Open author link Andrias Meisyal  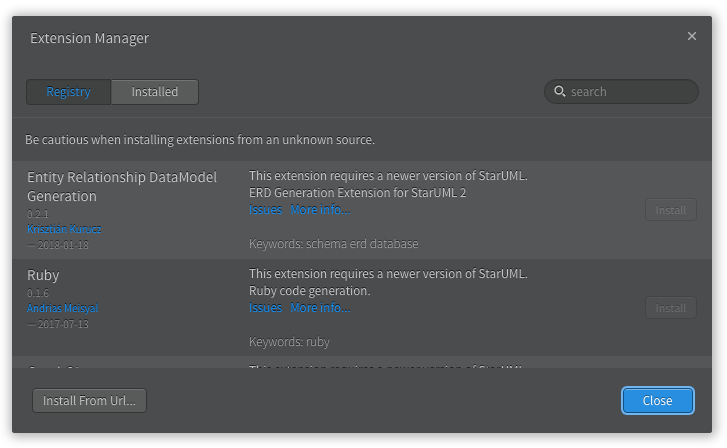(62, 308)
